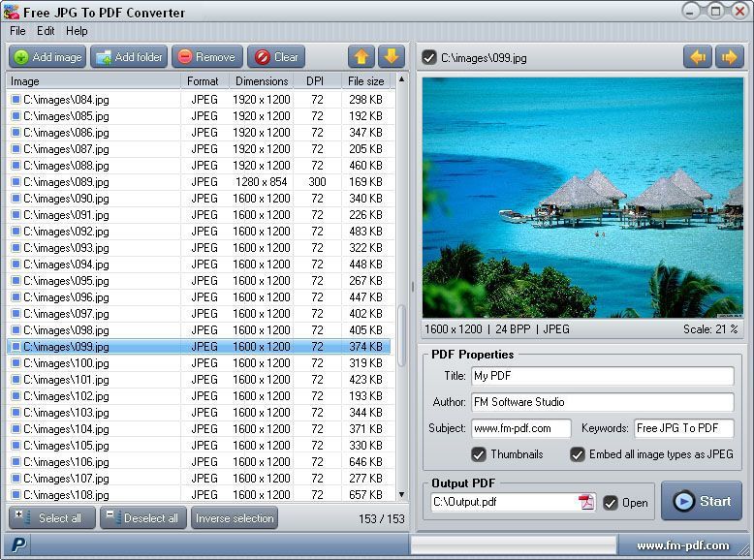Screen dimensions: 754x560
Task: Uncheck Open after conversion option
Action: [x=611, y=503]
